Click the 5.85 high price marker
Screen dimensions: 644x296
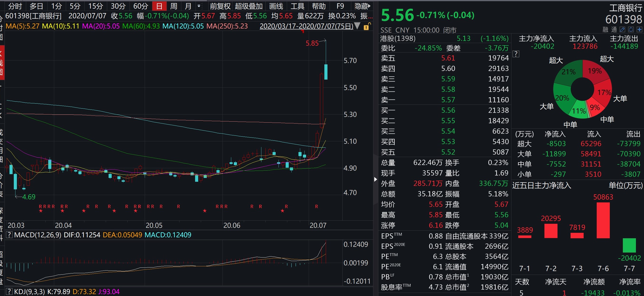click(312, 43)
